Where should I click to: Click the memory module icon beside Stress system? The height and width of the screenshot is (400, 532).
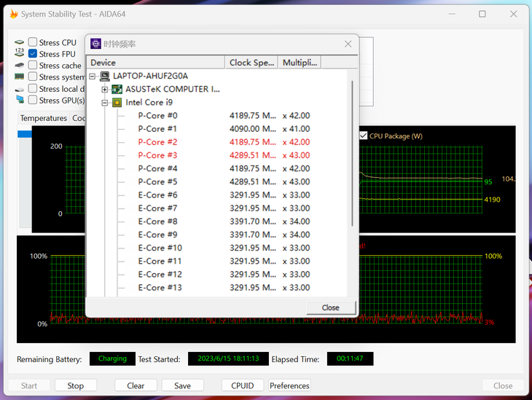(x=20, y=77)
